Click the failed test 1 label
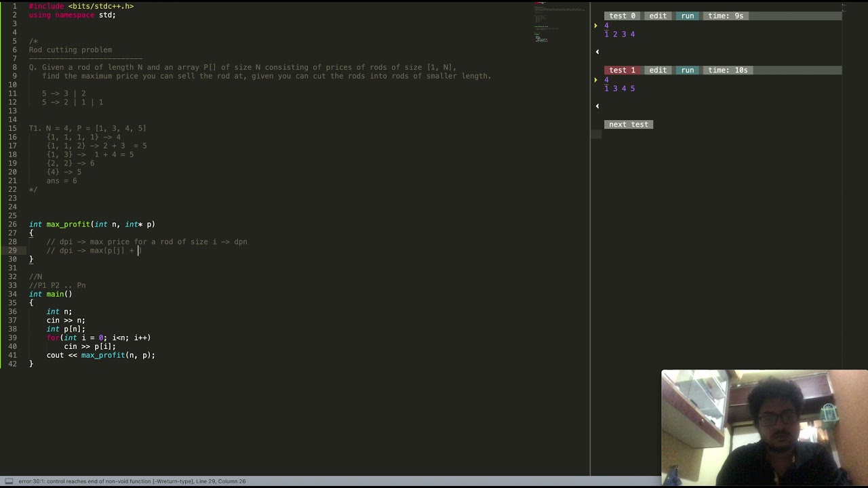 pos(622,70)
